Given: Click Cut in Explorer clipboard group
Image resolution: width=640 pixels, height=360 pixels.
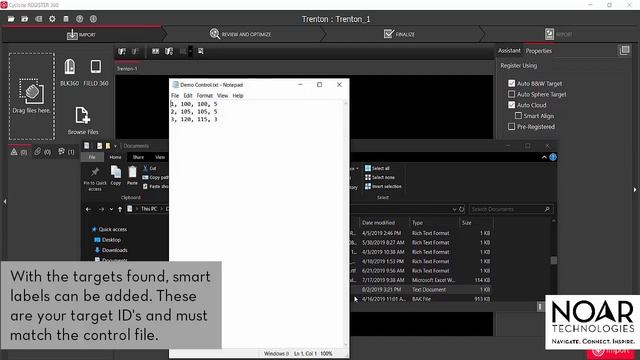Looking at the screenshot, I should (x=150, y=168).
